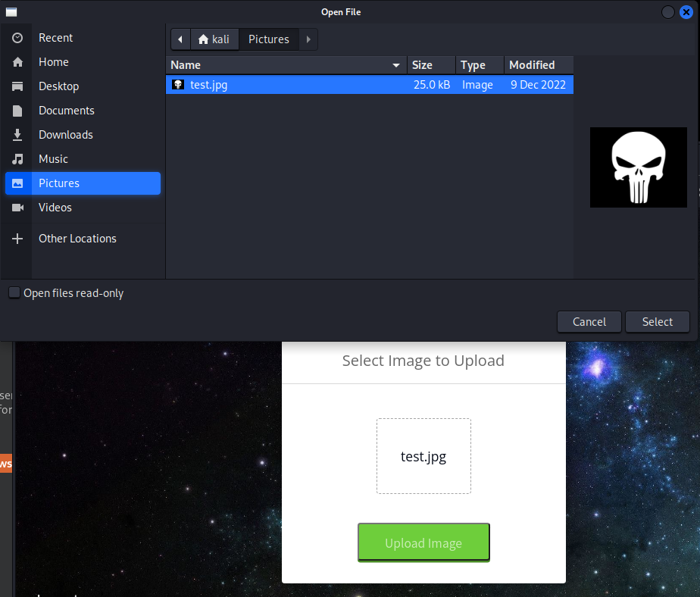Sort files by Name column header

[x=286, y=65]
